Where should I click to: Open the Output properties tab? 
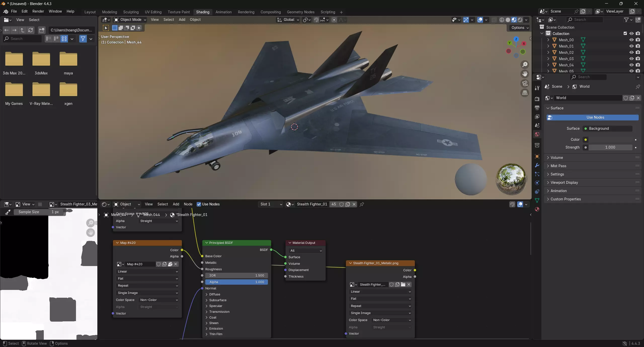537,108
